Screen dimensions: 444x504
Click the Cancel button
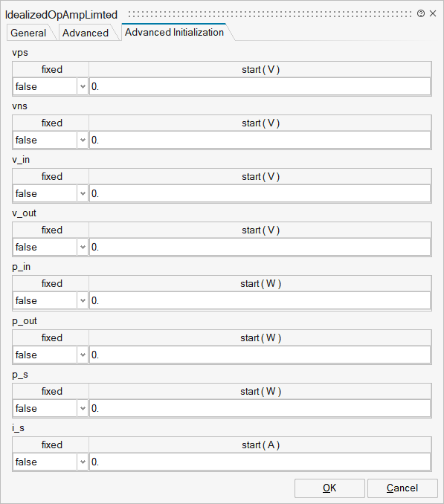(402, 488)
